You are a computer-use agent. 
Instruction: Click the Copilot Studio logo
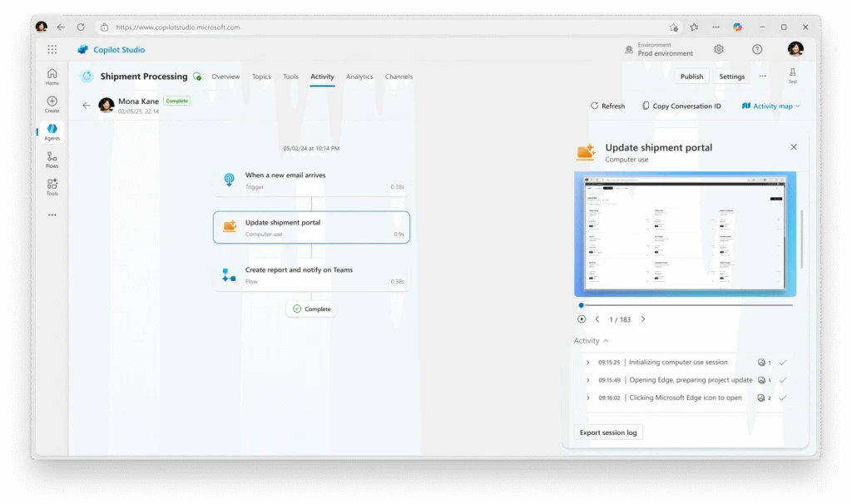82,49
